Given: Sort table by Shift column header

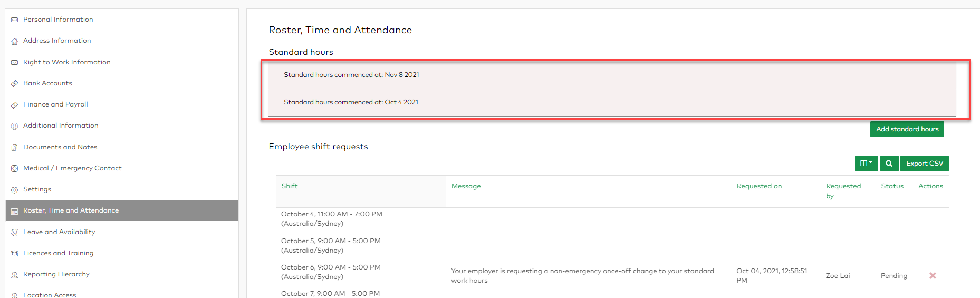Looking at the screenshot, I should (290, 186).
